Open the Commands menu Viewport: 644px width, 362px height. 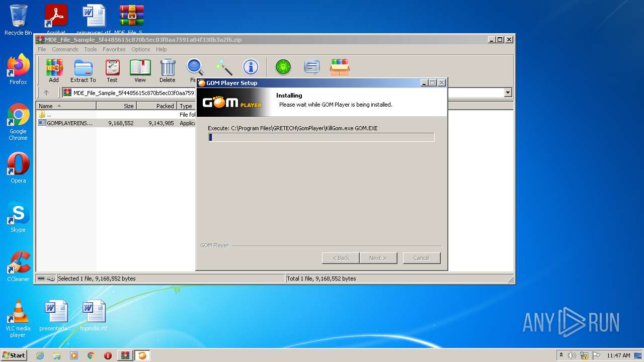click(x=65, y=49)
